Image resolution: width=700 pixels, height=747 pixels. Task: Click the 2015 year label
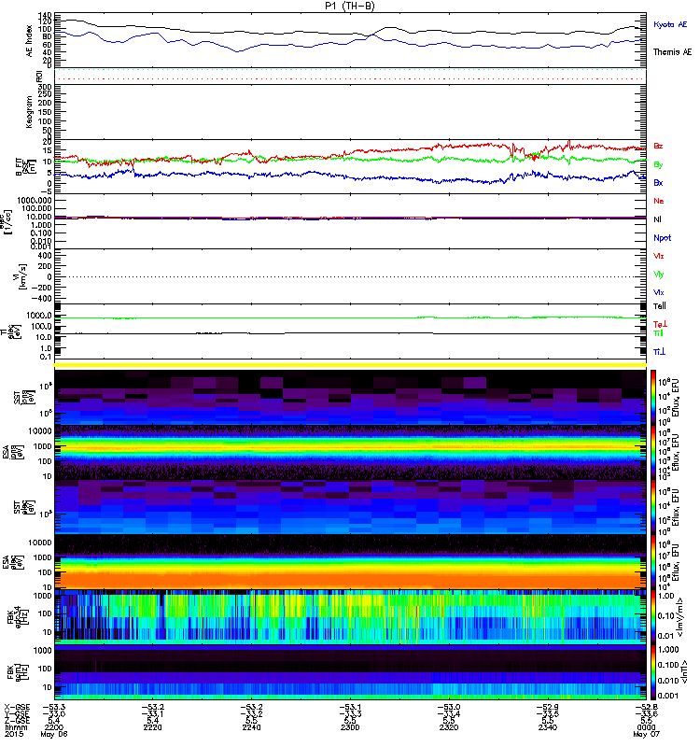tap(14, 734)
